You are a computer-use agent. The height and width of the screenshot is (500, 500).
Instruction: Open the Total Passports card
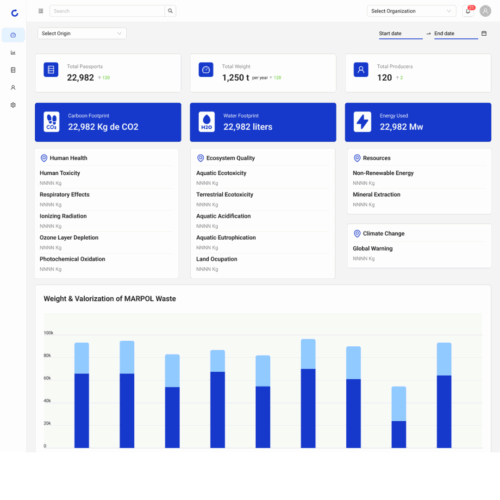tap(108, 73)
